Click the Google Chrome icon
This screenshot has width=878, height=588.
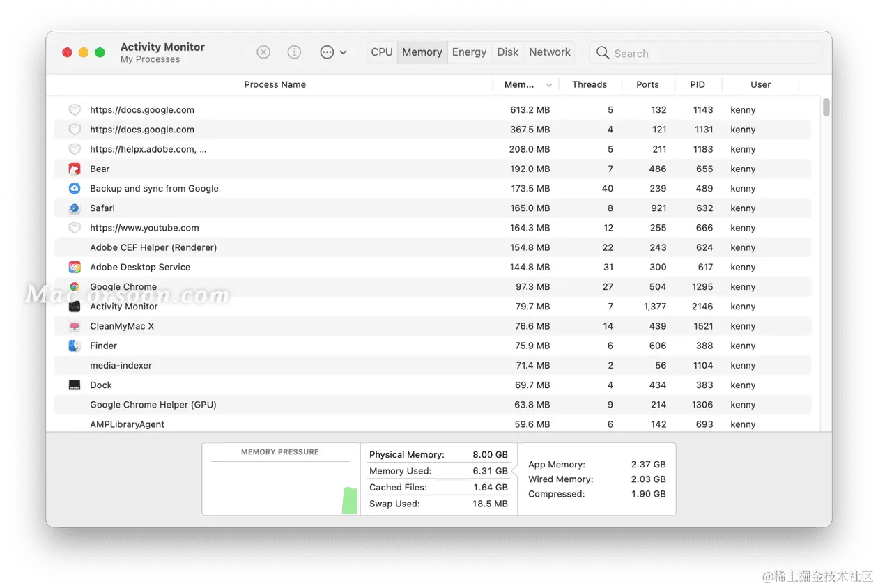[75, 286]
